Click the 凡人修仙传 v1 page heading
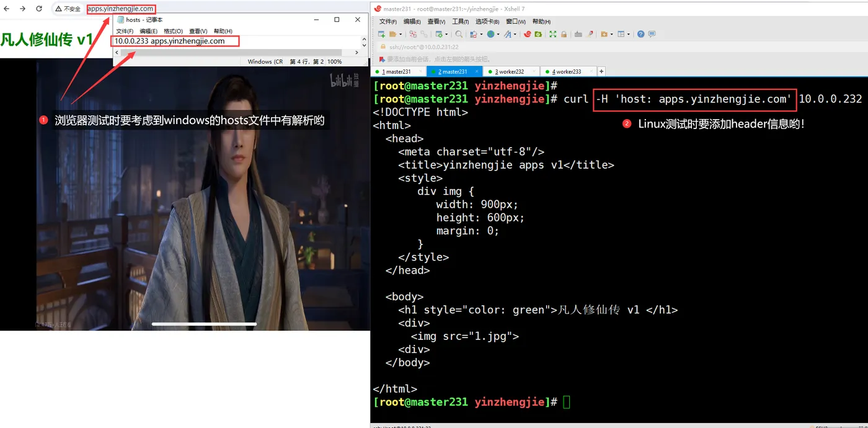Image resolution: width=868 pixels, height=428 pixels. coord(46,40)
